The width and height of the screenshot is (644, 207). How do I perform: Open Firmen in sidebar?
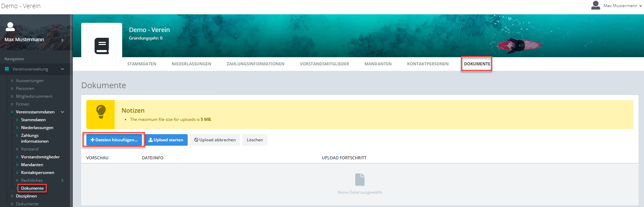click(23, 104)
